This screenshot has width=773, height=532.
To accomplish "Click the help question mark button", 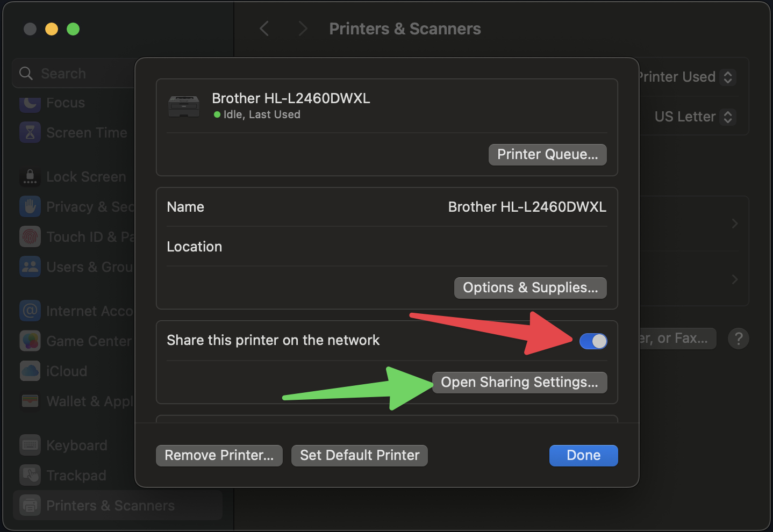I will tap(739, 339).
